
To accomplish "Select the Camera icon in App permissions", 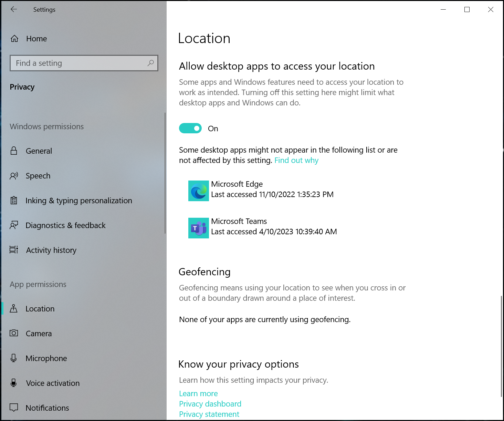I will (14, 333).
